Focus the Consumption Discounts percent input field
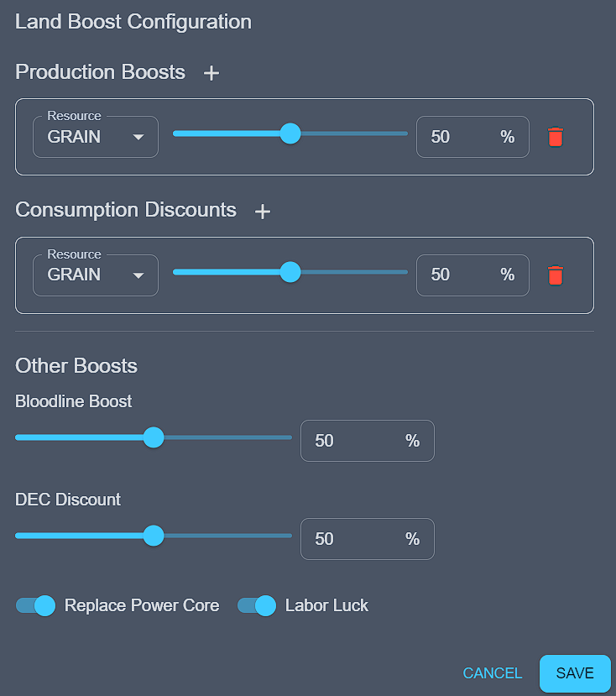Image resolution: width=616 pixels, height=696 pixels. click(x=457, y=275)
